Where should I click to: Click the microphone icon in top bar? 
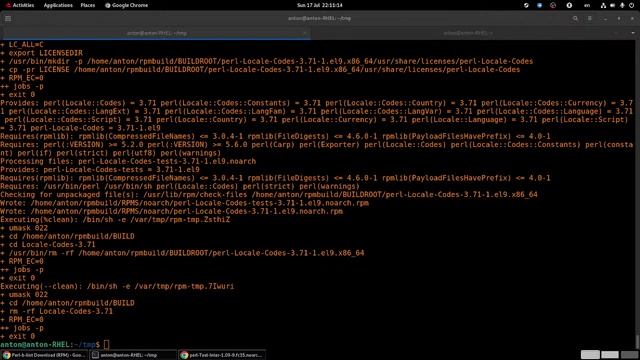coord(622,5)
